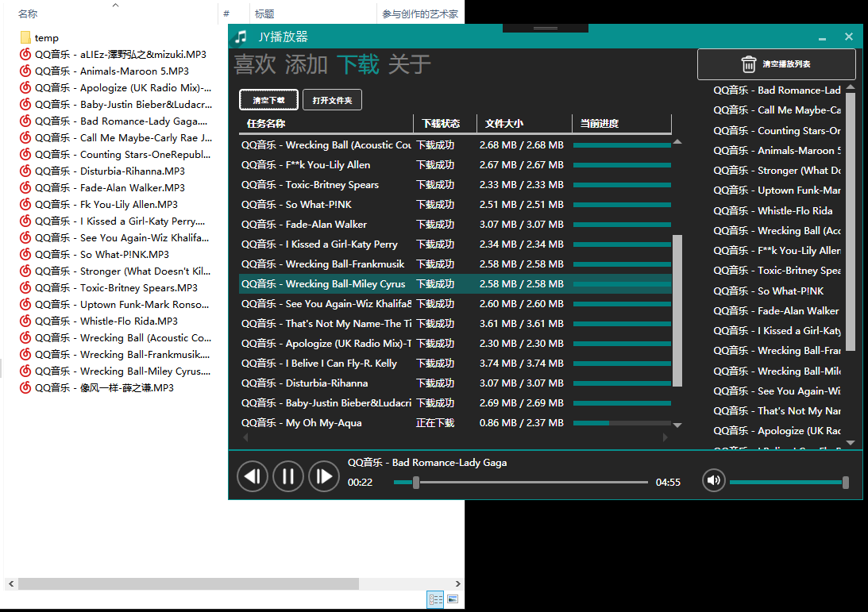Mute the volume with the speaker icon

pos(714,479)
